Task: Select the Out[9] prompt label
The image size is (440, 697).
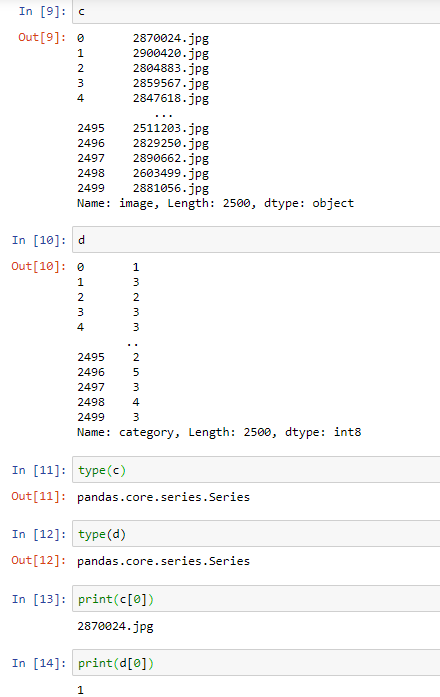Action: tap(42, 37)
